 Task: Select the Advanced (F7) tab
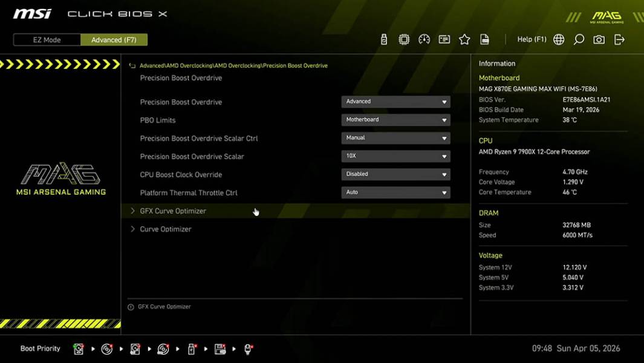coord(114,39)
